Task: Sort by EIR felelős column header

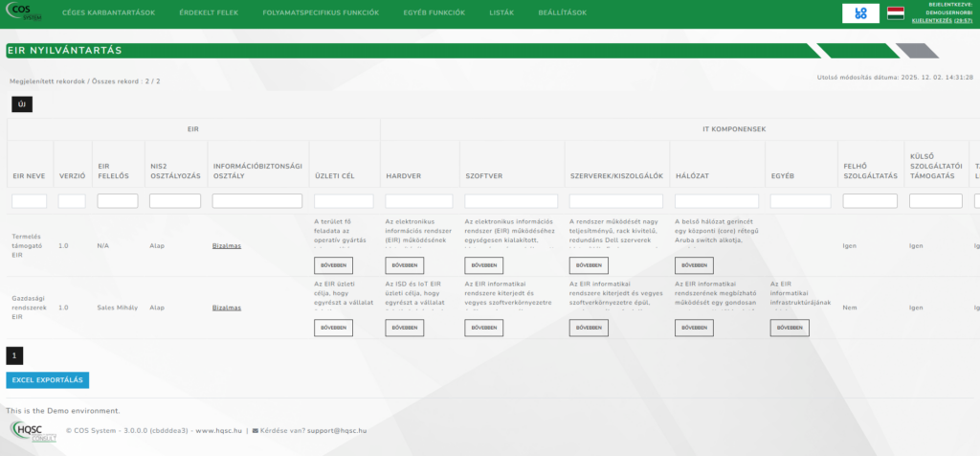Action: [x=114, y=171]
